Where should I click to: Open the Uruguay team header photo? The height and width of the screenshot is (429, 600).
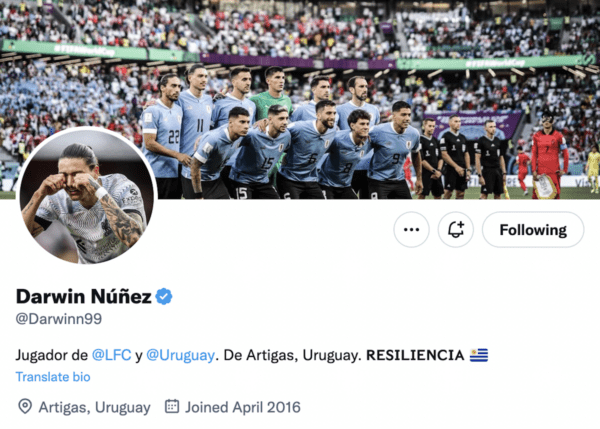click(300, 100)
